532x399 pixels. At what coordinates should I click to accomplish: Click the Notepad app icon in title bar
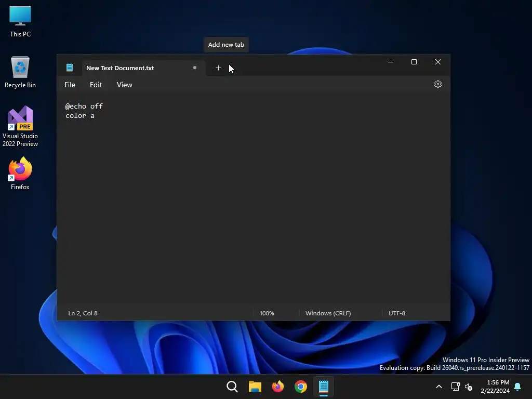pos(70,68)
